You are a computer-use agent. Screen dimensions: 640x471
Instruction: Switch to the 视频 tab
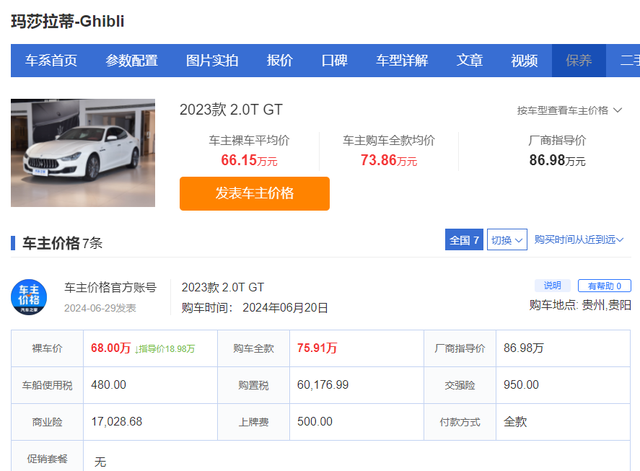coord(524,60)
